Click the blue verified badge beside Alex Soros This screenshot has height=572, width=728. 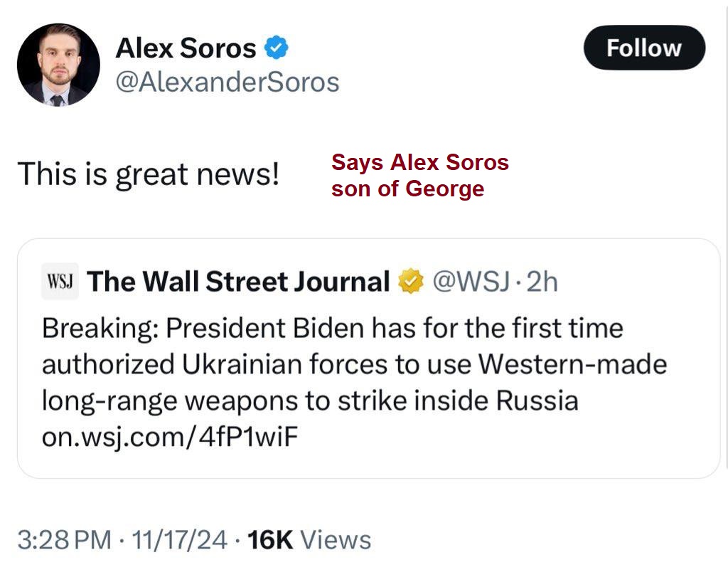click(276, 48)
